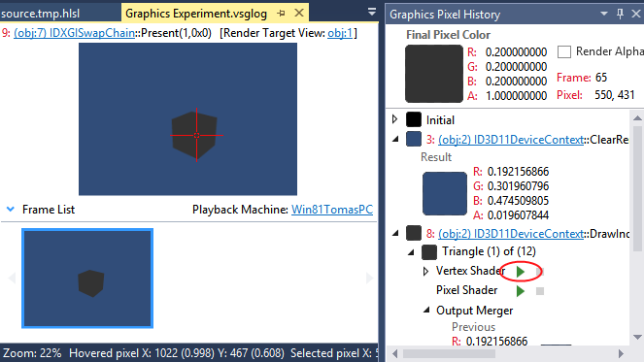The height and width of the screenshot is (362, 644).
Task: Go to the next frame in Frame List
Action: click(x=369, y=279)
